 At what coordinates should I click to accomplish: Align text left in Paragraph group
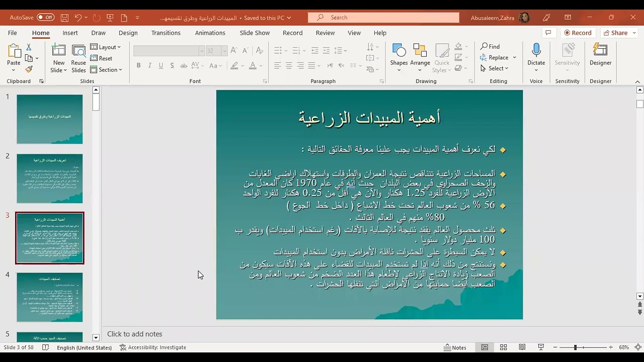click(x=277, y=66)
